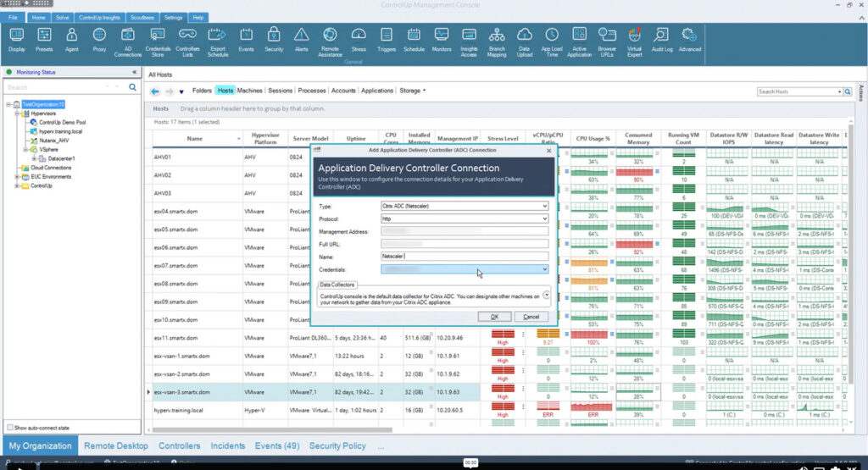Screen dimensions: 868x470
Task: Open the Protocol dropdown showing http
Action: [544, 218]
